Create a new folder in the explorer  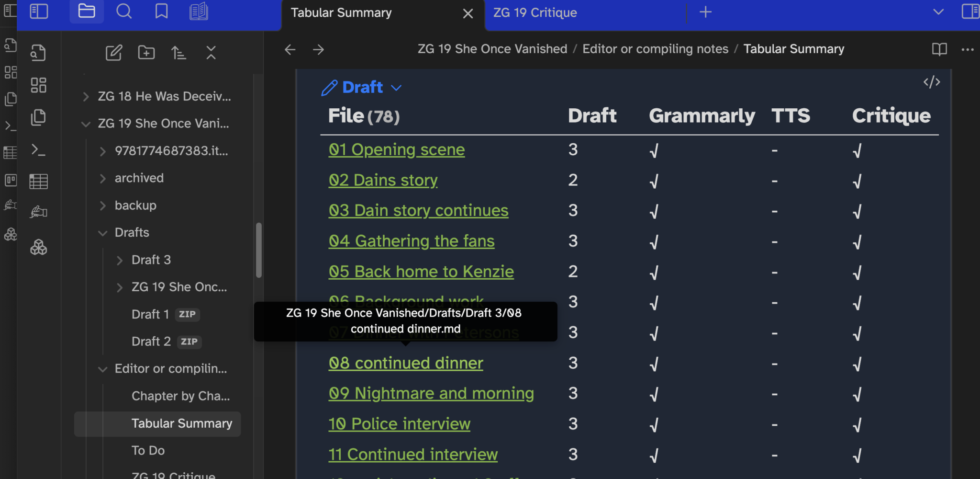pos(146,53)
